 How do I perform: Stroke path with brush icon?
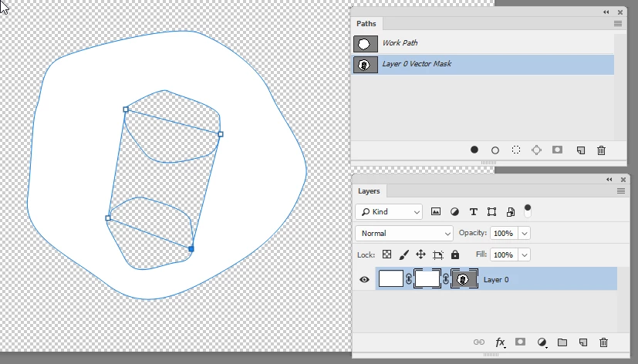click(495, 150)
